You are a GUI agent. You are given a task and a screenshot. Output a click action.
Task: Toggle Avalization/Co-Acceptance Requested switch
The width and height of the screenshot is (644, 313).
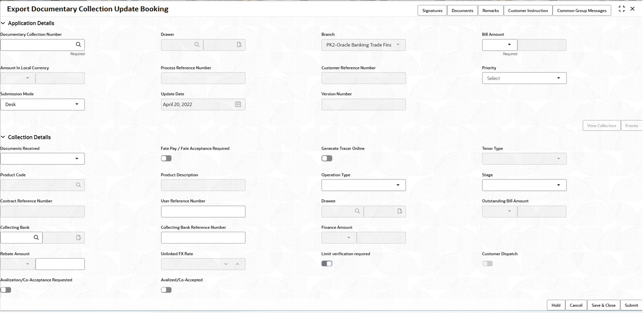pos(6,290)
